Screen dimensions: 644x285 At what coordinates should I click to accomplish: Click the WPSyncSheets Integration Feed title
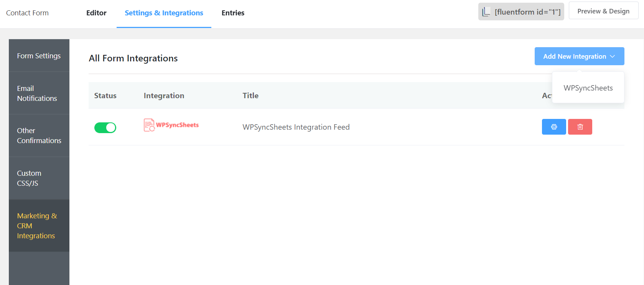[x=296, y=127]
